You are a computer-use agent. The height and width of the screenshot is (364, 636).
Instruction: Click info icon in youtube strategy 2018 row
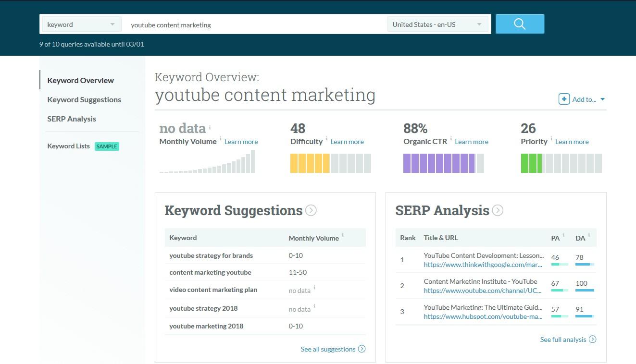314,306
